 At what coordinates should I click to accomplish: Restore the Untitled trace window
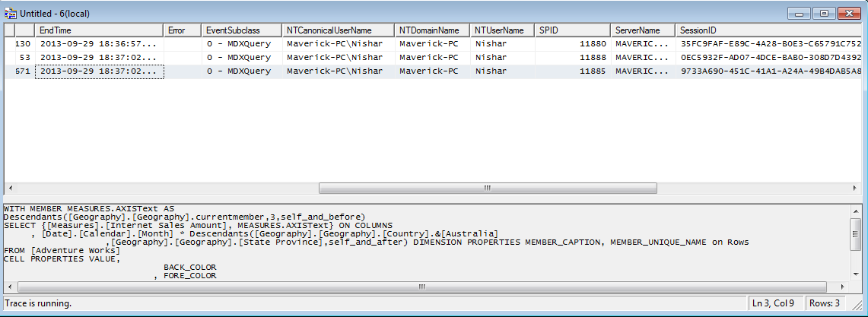pyautogui.click(x=825, y=13)
